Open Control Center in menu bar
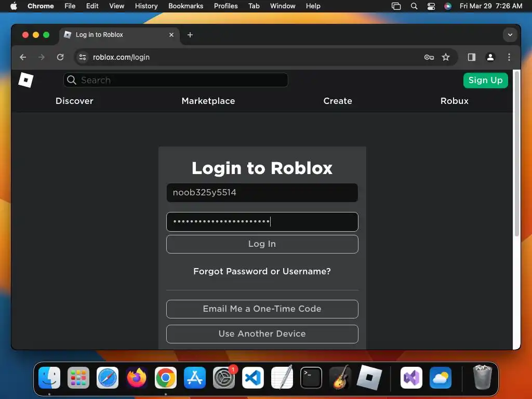 (431, 6)
